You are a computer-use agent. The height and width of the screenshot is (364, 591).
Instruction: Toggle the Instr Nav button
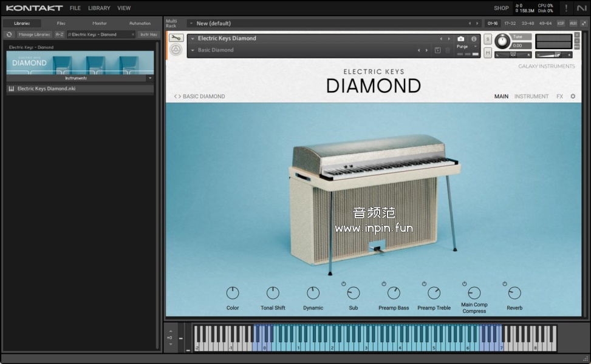click(148, 34)
